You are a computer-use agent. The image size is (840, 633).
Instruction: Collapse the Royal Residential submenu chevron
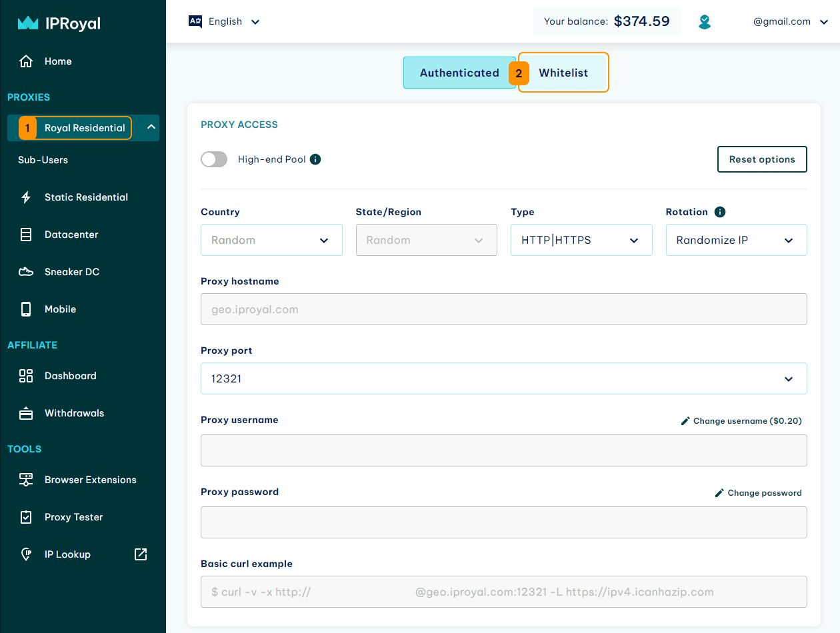[x=151, y=127]
